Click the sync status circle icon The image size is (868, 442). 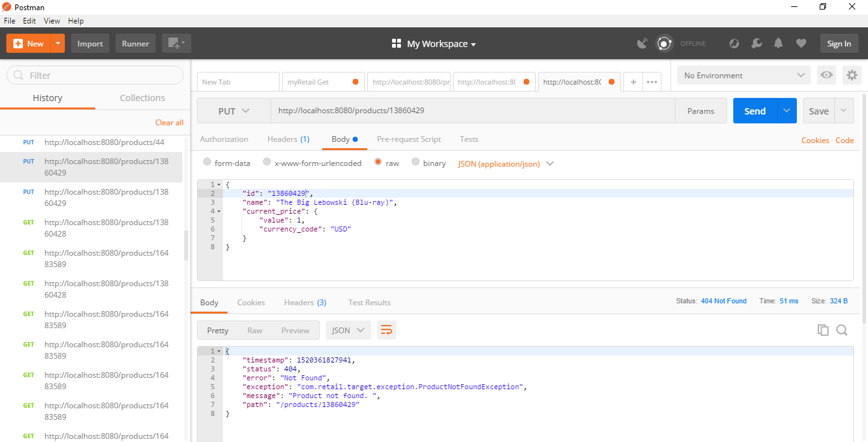point(664,44)
